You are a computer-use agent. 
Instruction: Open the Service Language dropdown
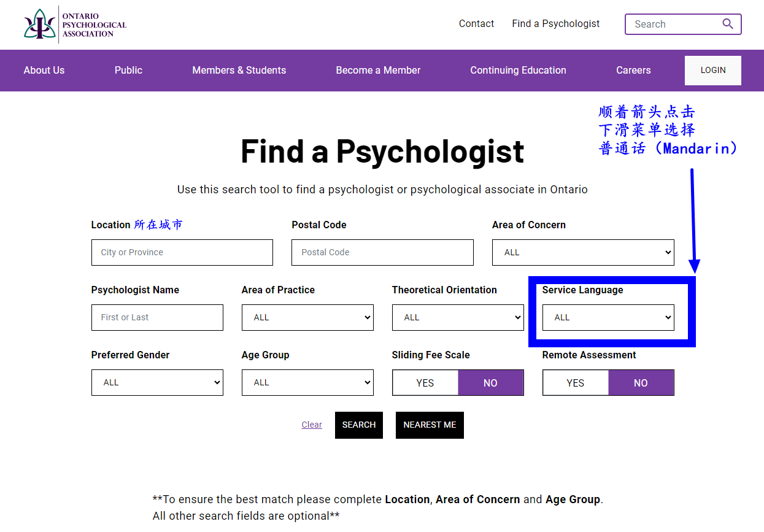pyautogui.click(x=608, y=317)
